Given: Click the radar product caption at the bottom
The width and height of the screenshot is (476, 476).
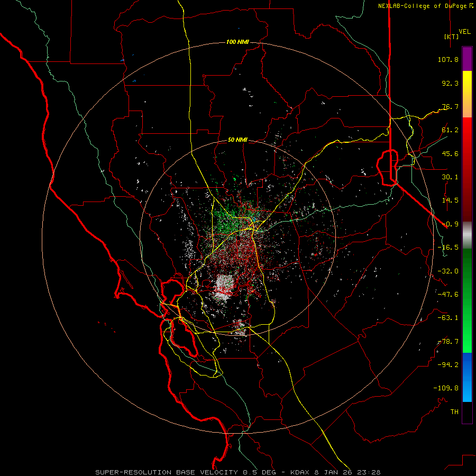Looking at the screenshot, I should pos(237,472).
